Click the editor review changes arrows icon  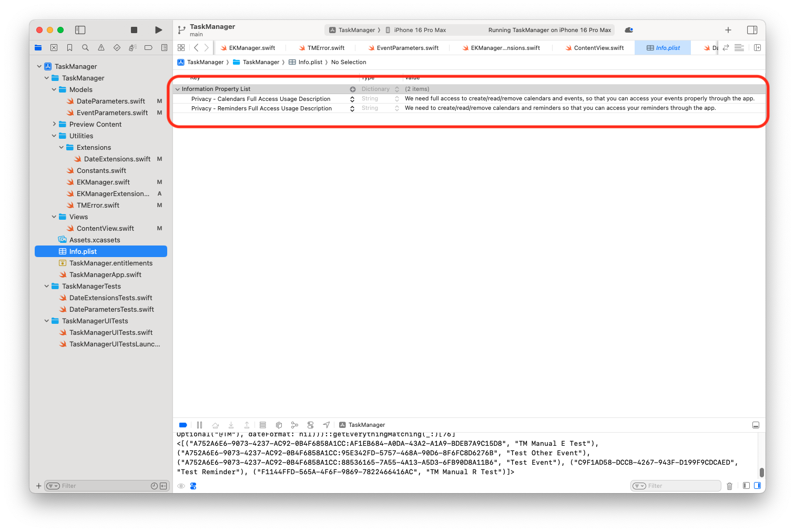coord(726,47)
